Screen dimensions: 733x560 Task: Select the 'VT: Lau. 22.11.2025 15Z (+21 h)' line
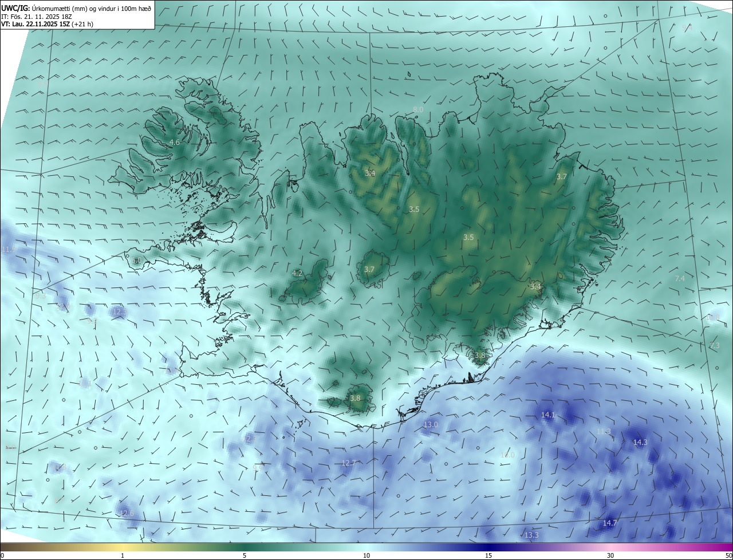point(48,24)
